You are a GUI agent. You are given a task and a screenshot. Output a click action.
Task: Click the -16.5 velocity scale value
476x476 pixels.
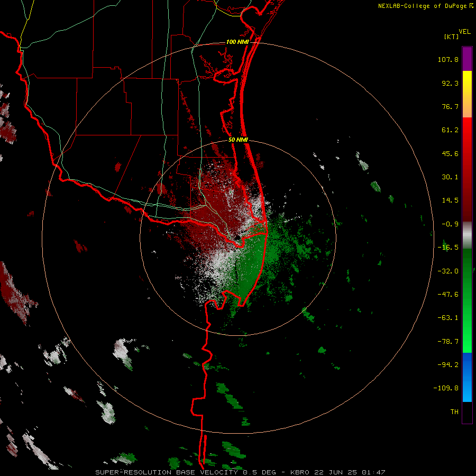coord(448,248)
